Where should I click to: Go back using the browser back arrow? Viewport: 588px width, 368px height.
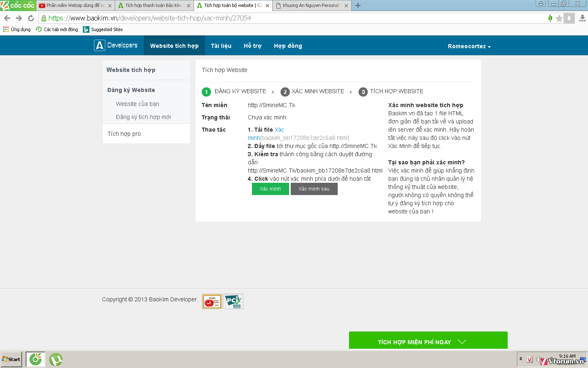7,18
